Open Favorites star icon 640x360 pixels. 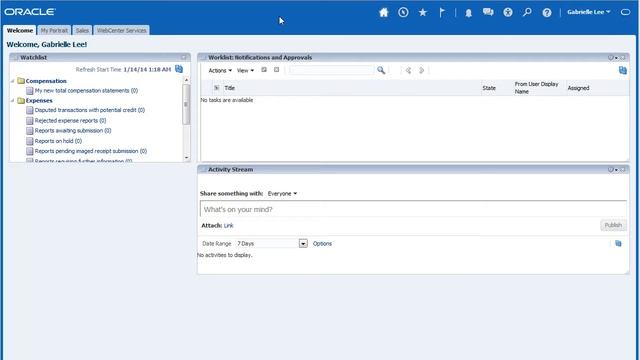pos(422,12)
